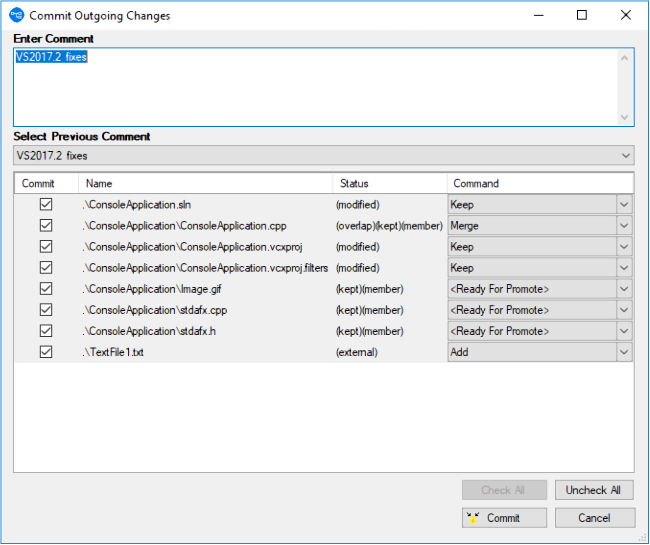
Task: Click the comment box scroll down arrow
Action: [x=625, y=117]
